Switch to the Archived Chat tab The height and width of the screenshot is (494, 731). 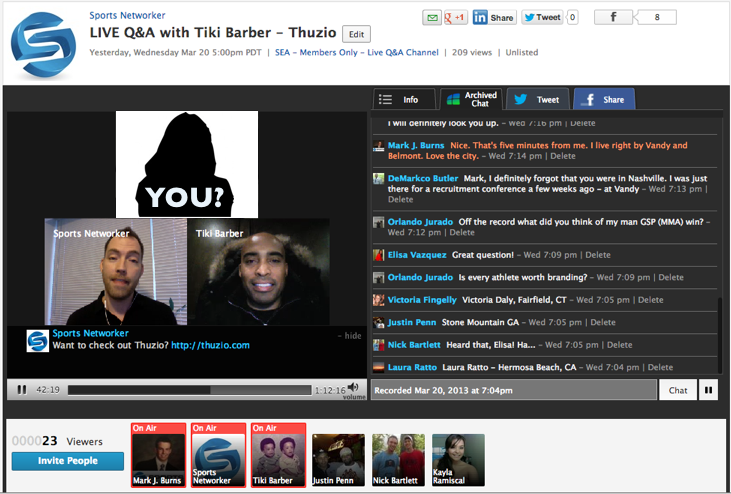click(x=471, y=99)
